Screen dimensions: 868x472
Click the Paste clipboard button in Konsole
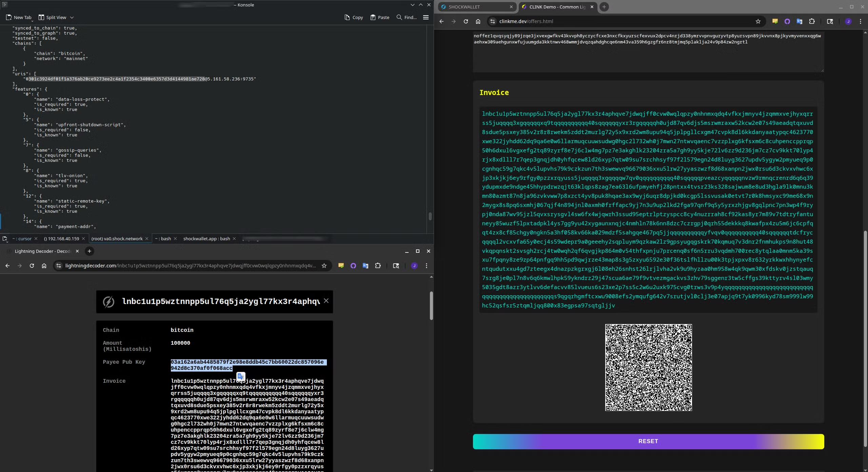pos(380,17)
